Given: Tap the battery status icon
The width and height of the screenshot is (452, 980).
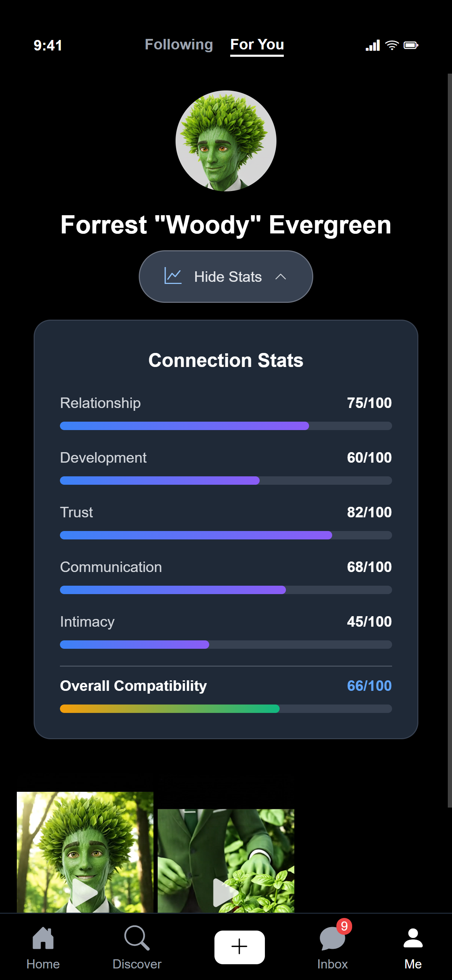Looking at the screenshot, I should tap(411, 45).
